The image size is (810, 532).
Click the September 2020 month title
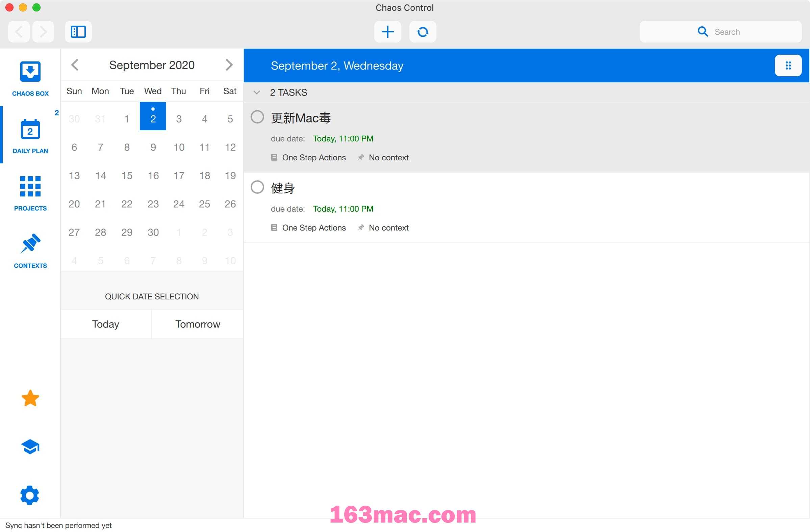coord(152,65)
